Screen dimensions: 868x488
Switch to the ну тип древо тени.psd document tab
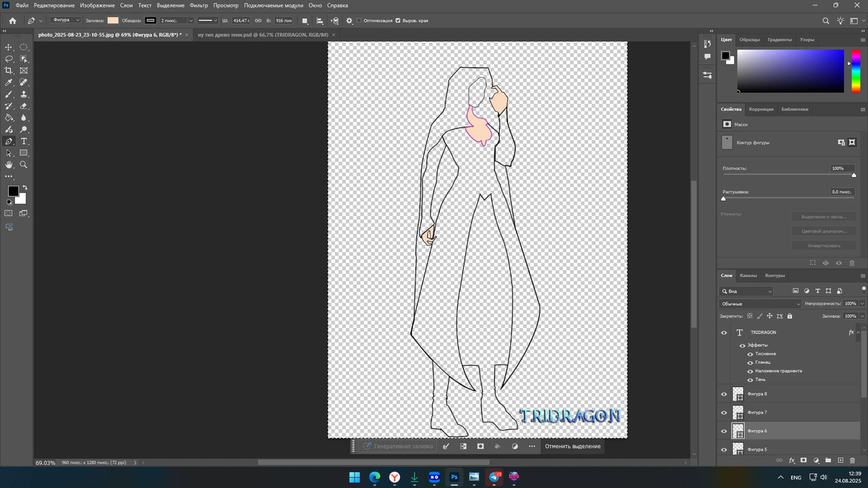(x=263, y=34)
